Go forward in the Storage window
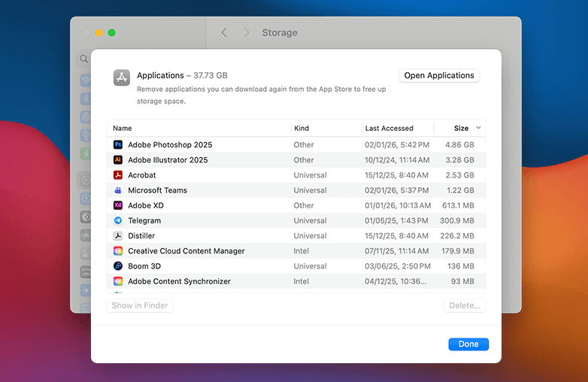588x382 pixels. point(247,32)
